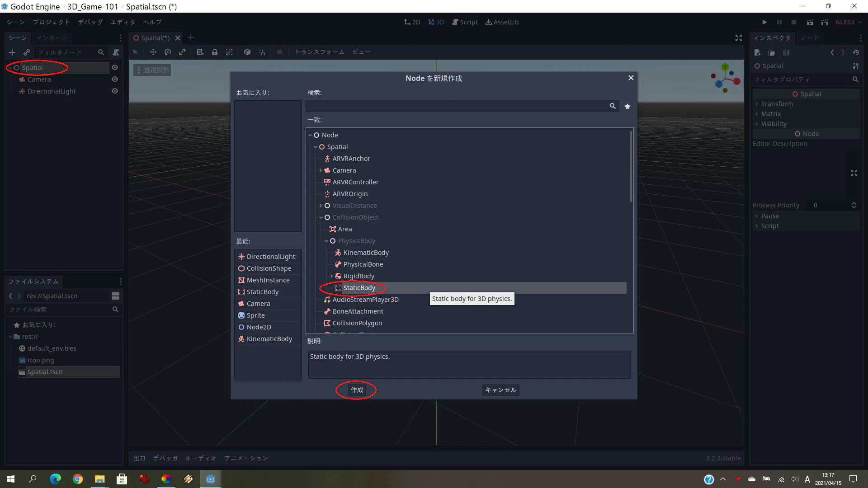Click the instance scene link icon
Image resolution: width=868 pixels, height=488 pixels.
click(27, 52)
